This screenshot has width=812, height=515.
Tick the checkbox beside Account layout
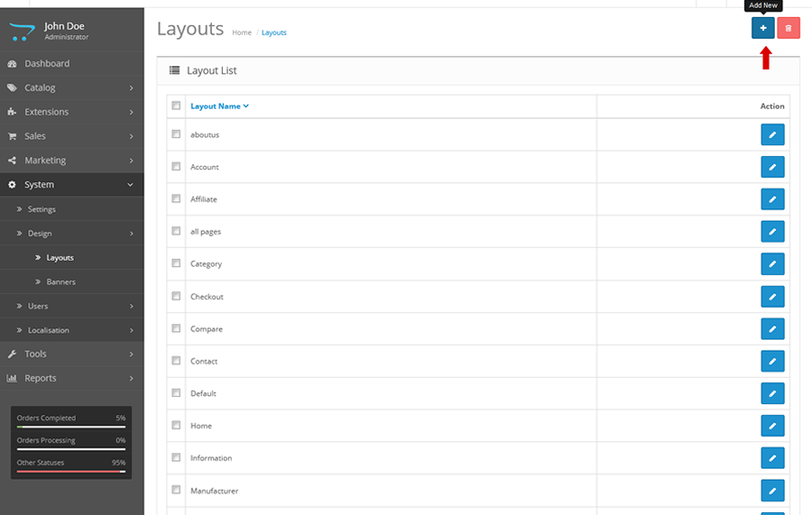[x=176, y=167]
